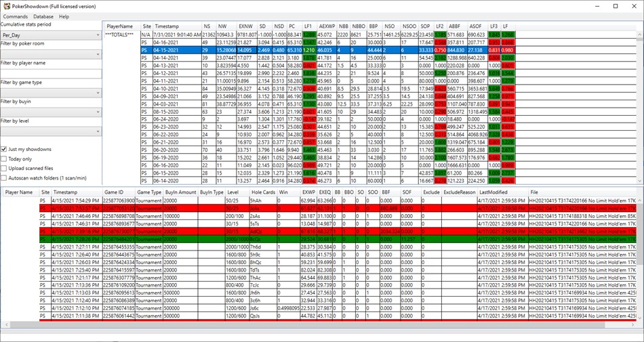Click the 100000 buy-in amount cell
644x342 pixels.
point(181,216)
